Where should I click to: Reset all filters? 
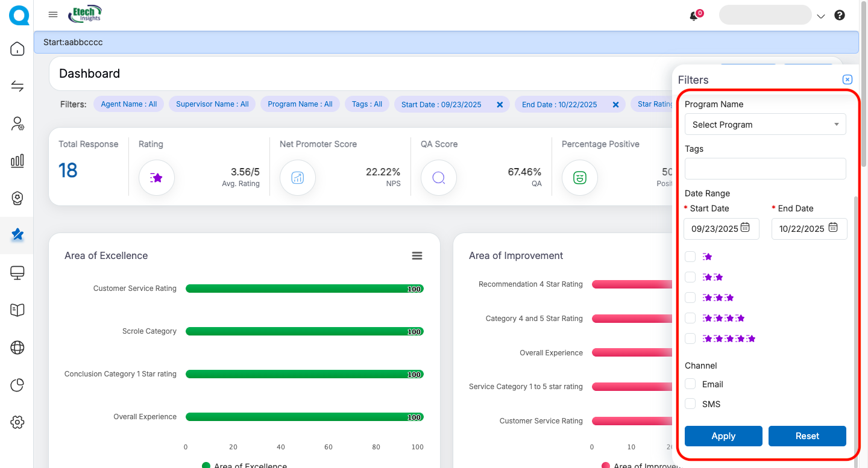807,436
